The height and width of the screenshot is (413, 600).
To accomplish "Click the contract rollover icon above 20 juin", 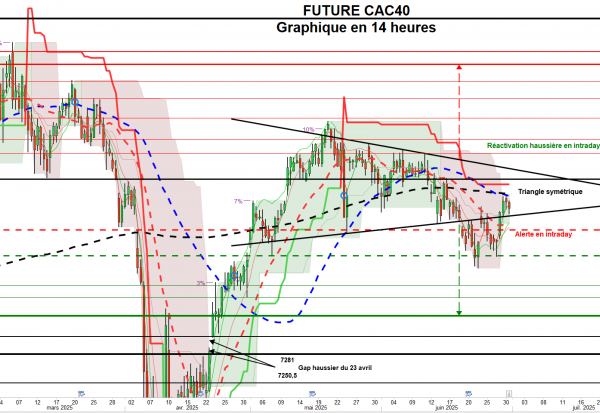I will [x=468, y=393].
